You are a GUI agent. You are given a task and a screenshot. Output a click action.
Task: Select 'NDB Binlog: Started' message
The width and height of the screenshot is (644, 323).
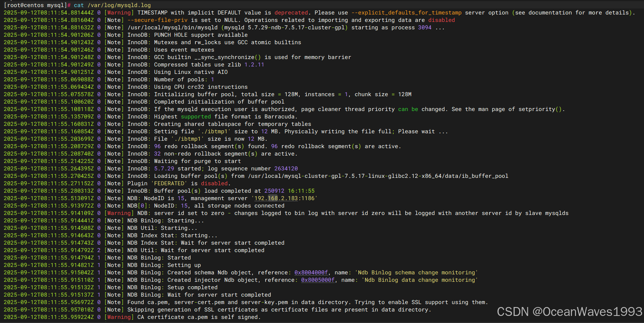(x=159, y=258)
